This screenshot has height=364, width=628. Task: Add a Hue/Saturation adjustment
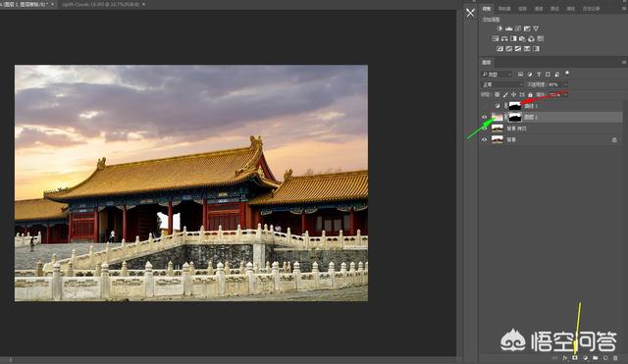pyautogui.click(x=496, y=39)
